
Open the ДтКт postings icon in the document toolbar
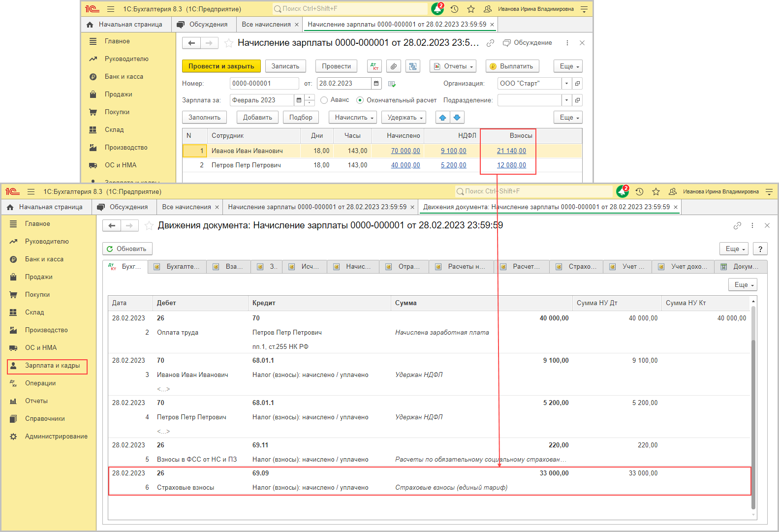pyautogui.click(x=374, y=66)
